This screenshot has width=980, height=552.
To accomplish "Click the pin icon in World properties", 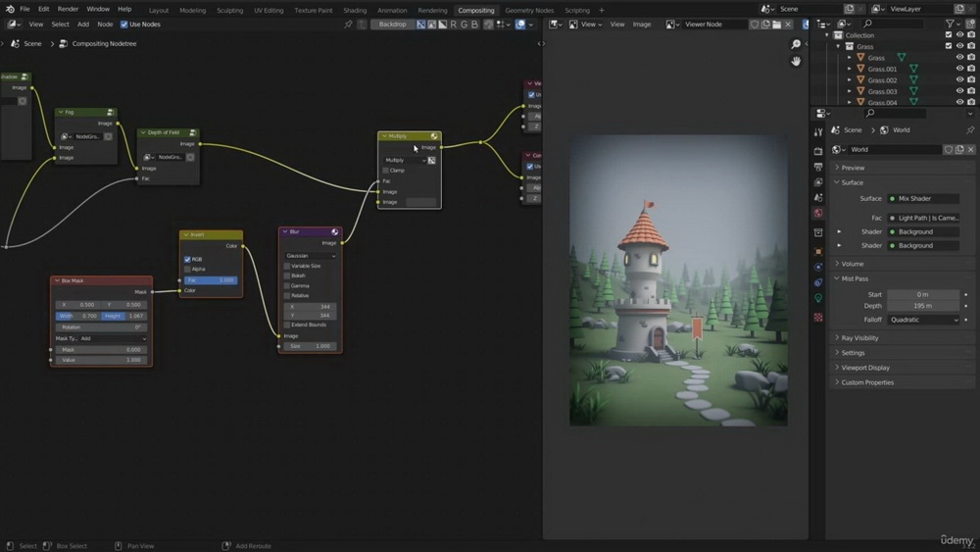I will (x=970, y=130).
